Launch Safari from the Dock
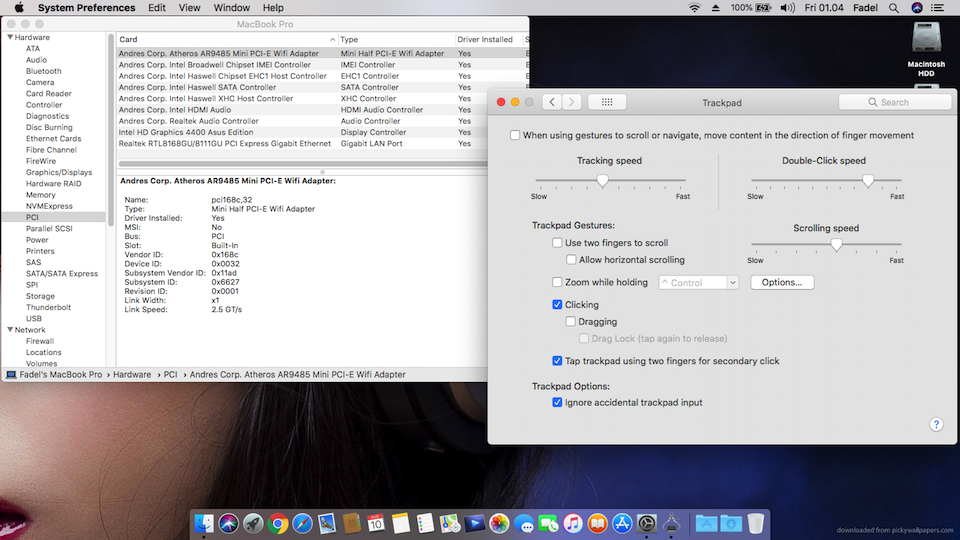The width and height of the screenshot is (960, 540). pos(302,524)
